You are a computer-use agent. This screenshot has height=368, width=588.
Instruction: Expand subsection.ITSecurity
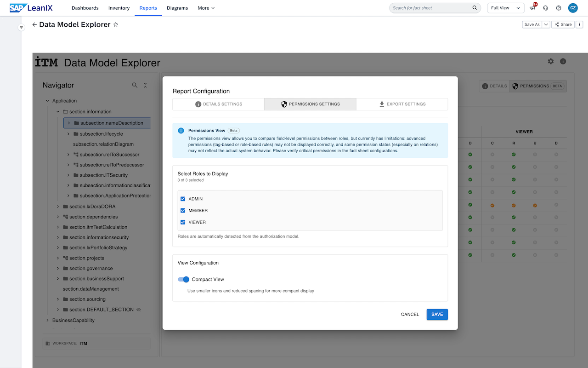(x=68, y=175)
